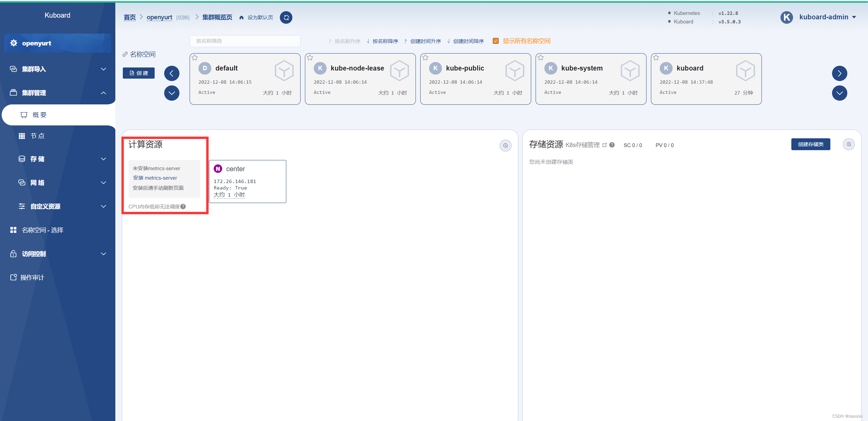Viewport: 868px width, 421px height.
Task: Click the 按名称筛选 filter input field
Action: 245,41
